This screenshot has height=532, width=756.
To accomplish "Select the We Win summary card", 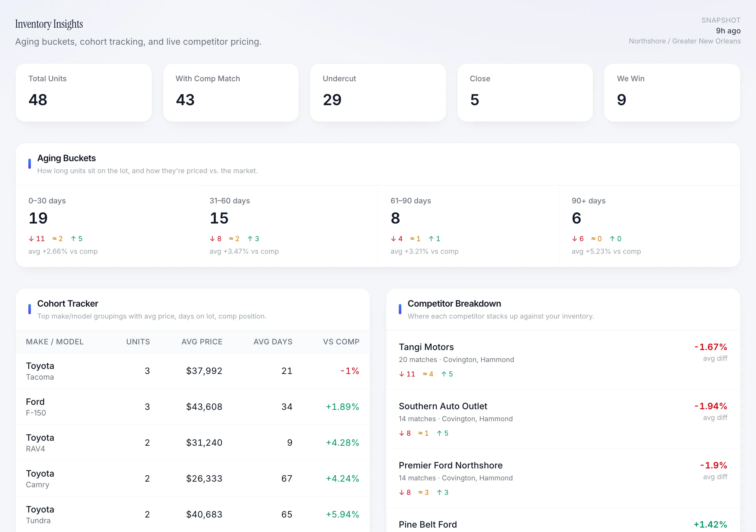I will [672, 93].
